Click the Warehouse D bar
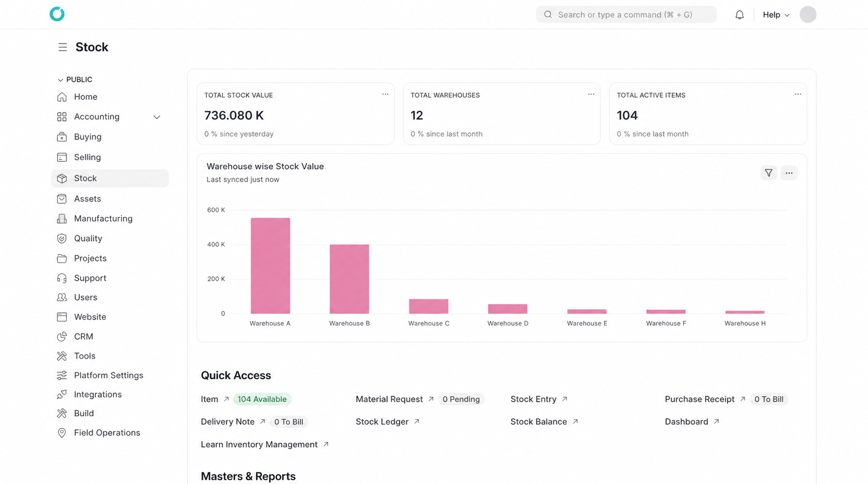 (x=508, y=309)
